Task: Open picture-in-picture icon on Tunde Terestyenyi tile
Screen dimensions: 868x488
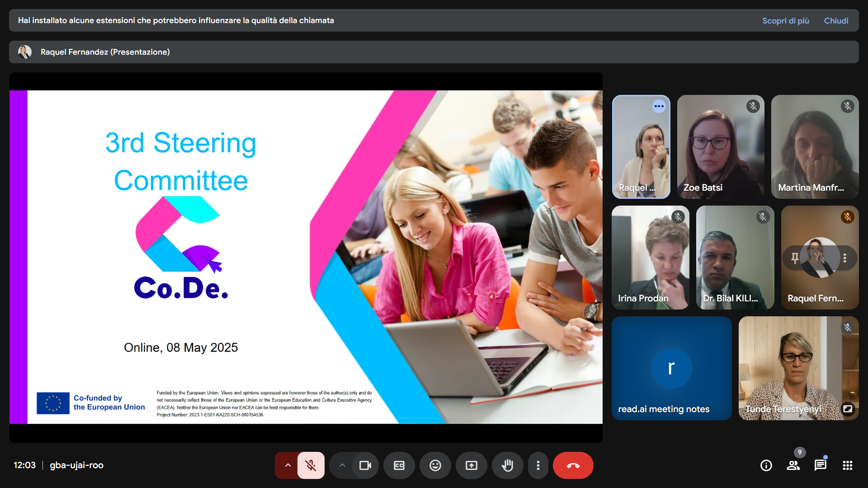Action: [x=847, y=409]
